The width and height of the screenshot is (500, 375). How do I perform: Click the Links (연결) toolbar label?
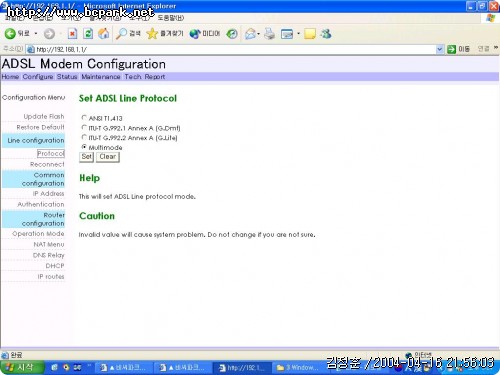[x=483, y=49]
